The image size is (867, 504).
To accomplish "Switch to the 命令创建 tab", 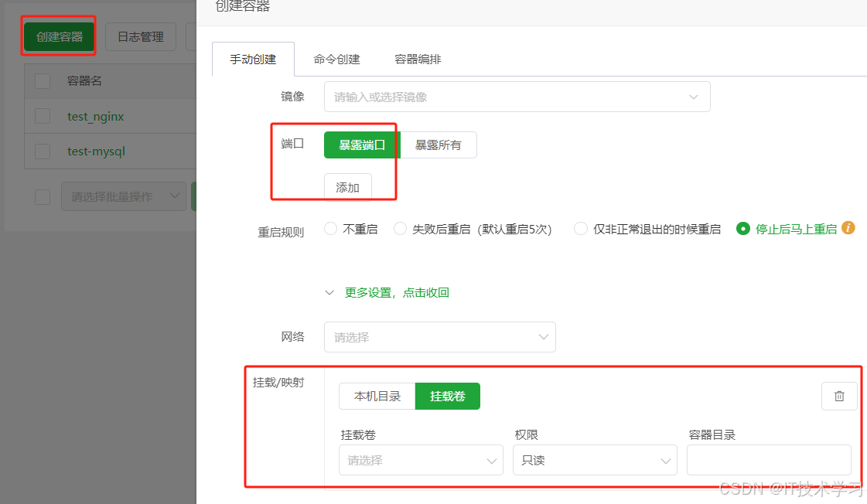I will click(336, 59).
